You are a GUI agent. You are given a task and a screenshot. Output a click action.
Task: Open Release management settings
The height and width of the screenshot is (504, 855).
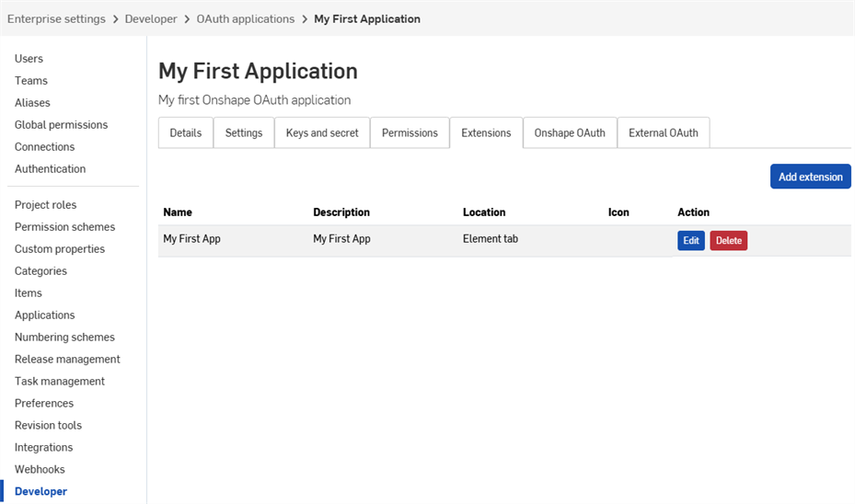[x=67, y=359]
